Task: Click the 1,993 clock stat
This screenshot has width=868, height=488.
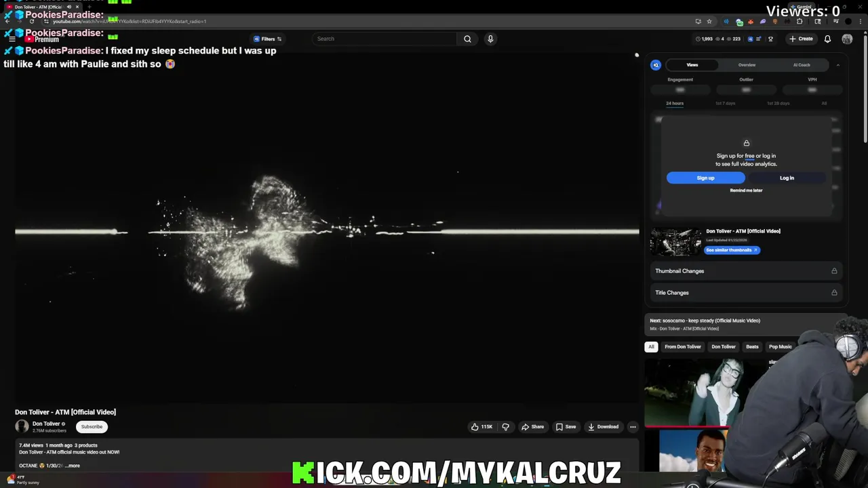Action: pyautogui.click(x=705, y=39)
